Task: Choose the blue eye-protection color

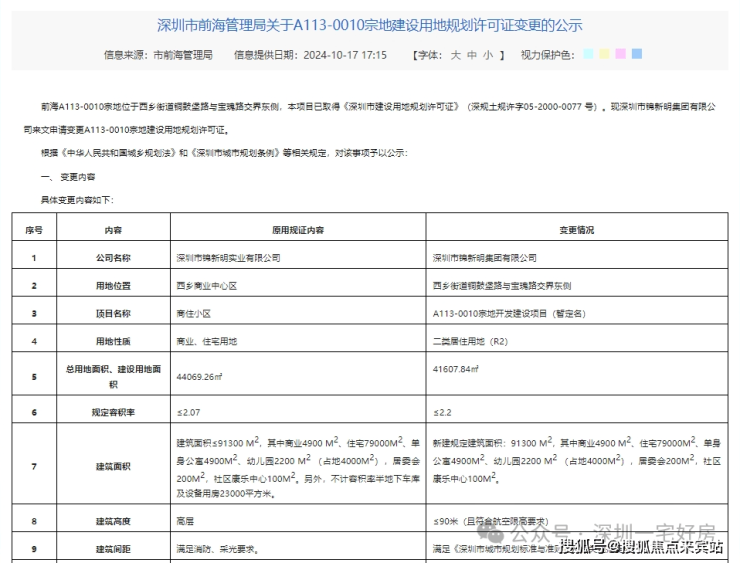Action: click(637, 54)
